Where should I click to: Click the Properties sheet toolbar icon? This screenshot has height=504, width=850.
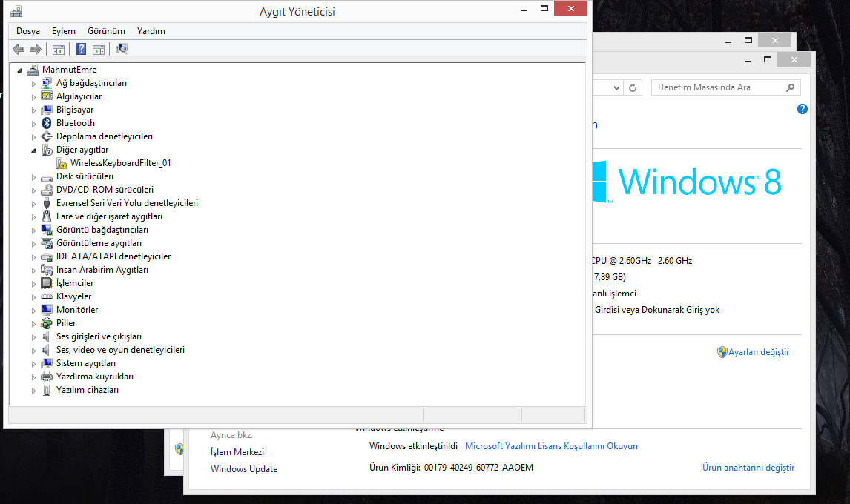pos(99,50)
